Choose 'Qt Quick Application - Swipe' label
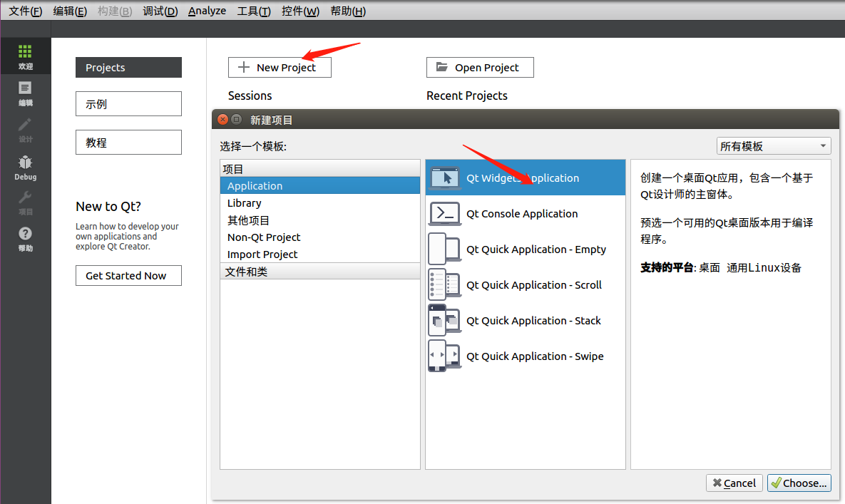The image size is (845, 504). coord(535,356)
